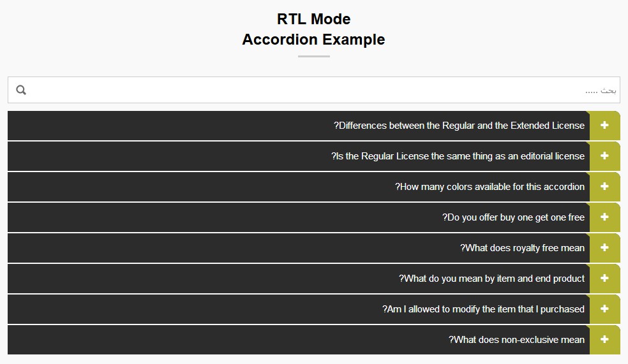Open 'What does royalty free mean' section

(x=522, y=248)
